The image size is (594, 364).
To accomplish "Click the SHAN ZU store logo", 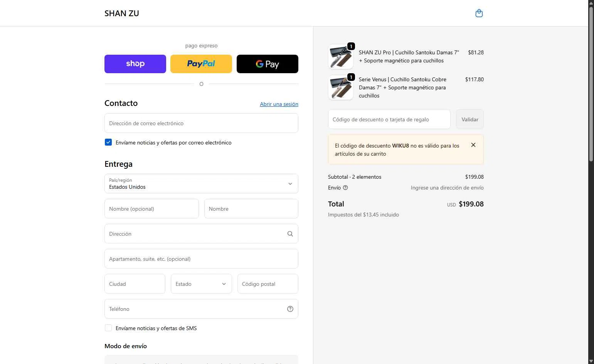I will coord(122,13).
